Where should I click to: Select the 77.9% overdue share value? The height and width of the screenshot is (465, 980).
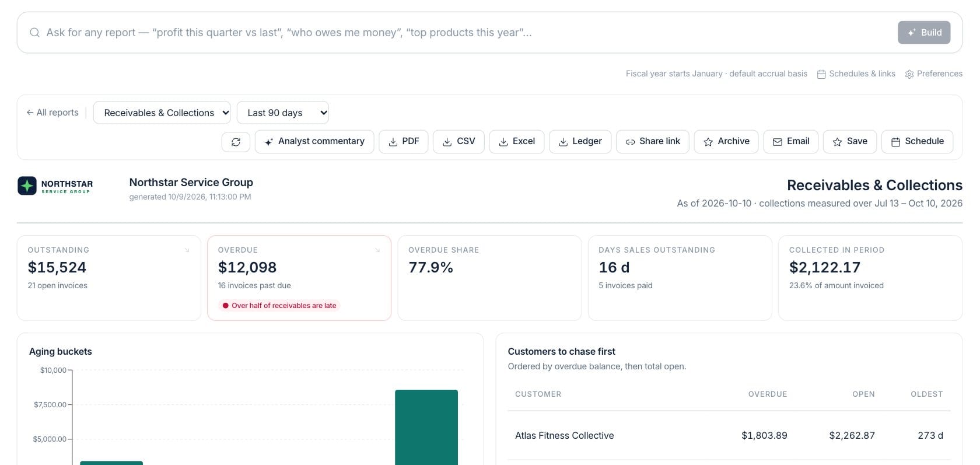tap(431, 267)
